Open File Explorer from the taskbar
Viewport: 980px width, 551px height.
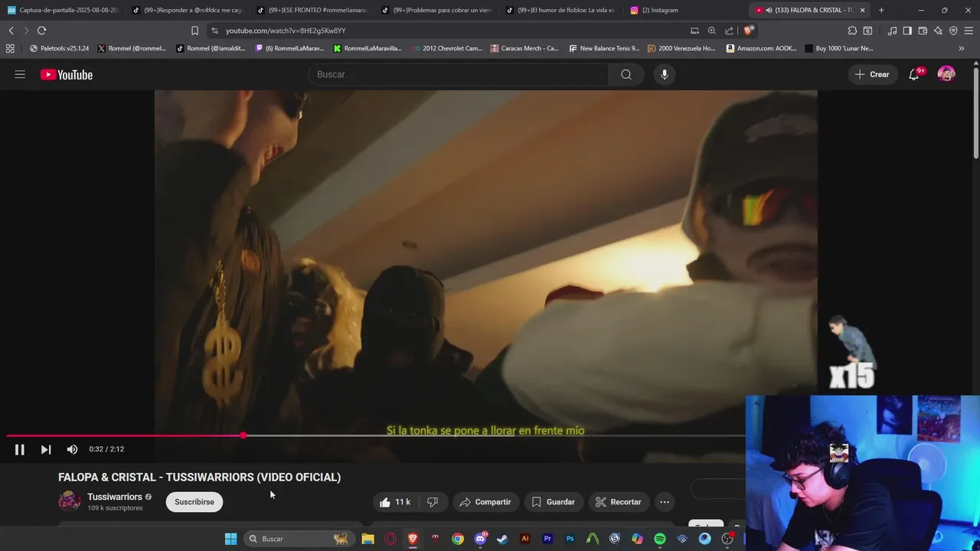367,539
